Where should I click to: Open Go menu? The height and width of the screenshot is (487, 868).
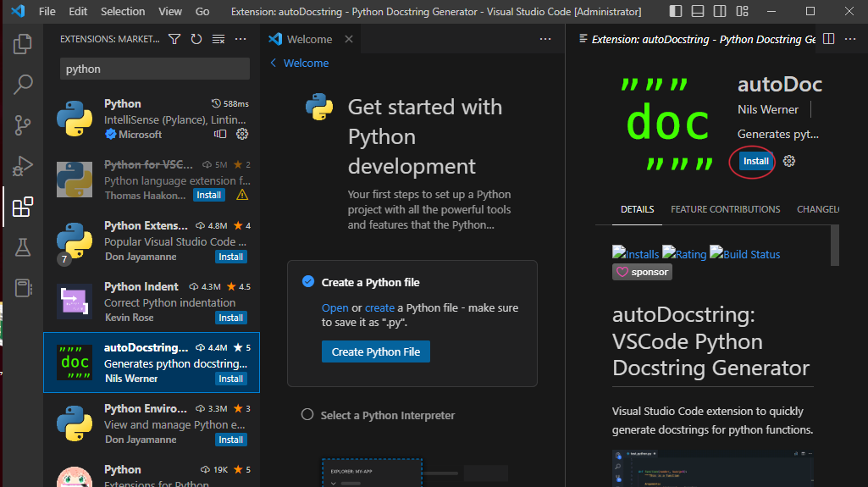(202, 11)
